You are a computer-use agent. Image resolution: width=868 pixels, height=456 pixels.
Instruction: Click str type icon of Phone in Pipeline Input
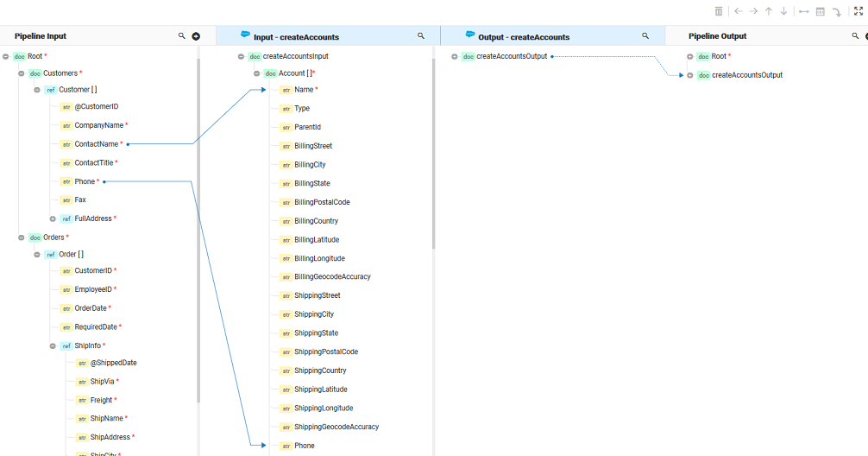[66, 181]
